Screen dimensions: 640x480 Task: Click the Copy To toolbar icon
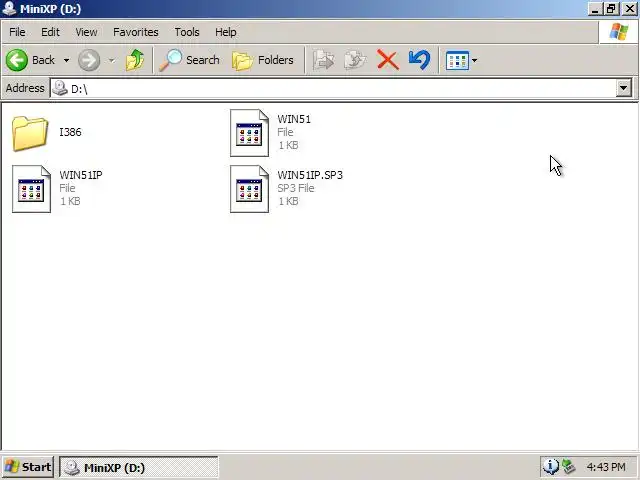[x=356, y=60]
